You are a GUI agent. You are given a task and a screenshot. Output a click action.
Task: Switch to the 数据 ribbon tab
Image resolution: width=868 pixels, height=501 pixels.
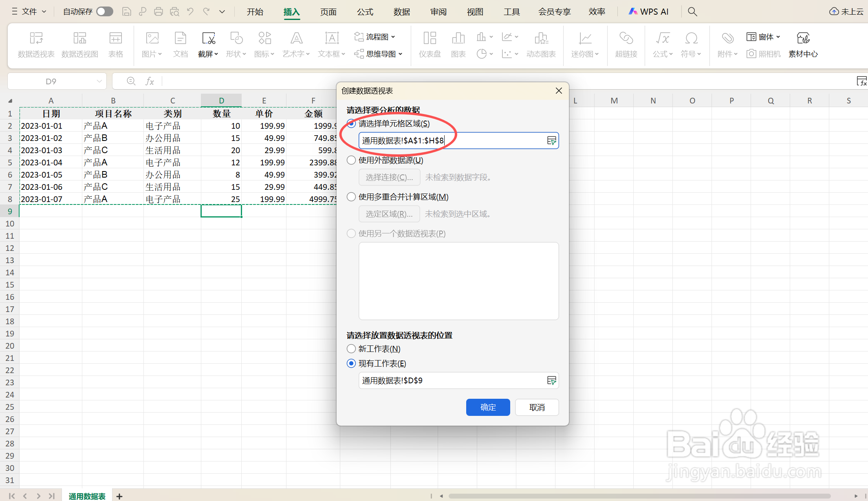[401, 11]
